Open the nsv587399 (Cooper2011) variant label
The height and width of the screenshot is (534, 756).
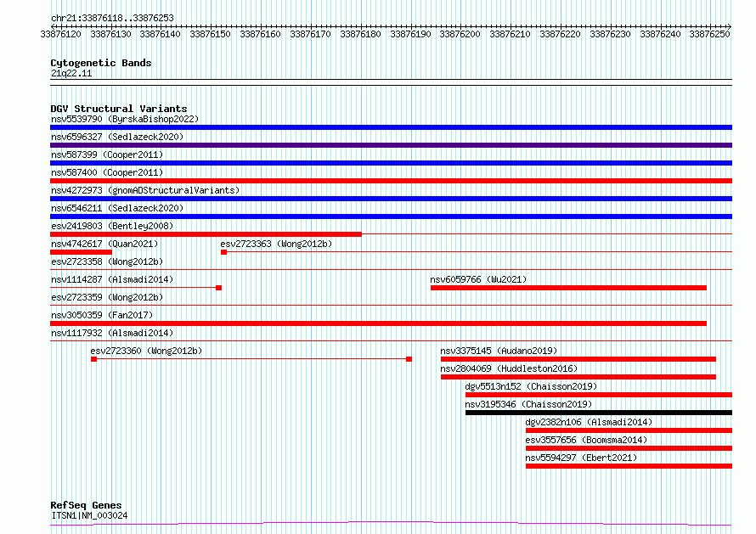tap(107, 155)
